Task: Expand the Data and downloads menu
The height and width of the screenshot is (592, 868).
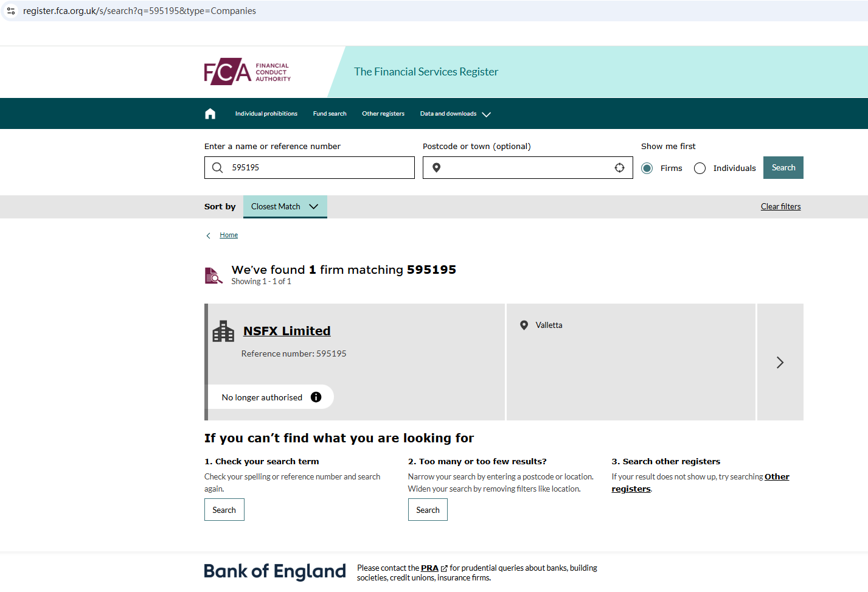Action: pyautogui.click(x=455, y=114)
